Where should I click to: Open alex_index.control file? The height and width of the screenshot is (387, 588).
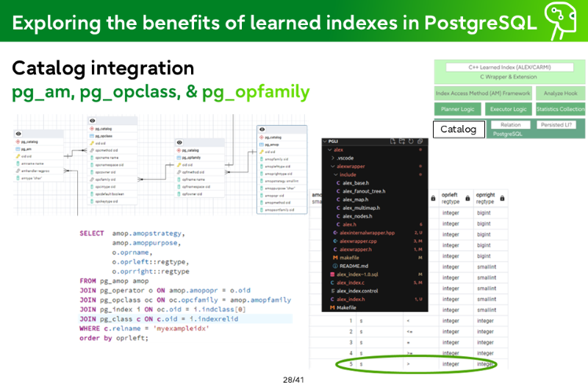(x=357, y=291)
